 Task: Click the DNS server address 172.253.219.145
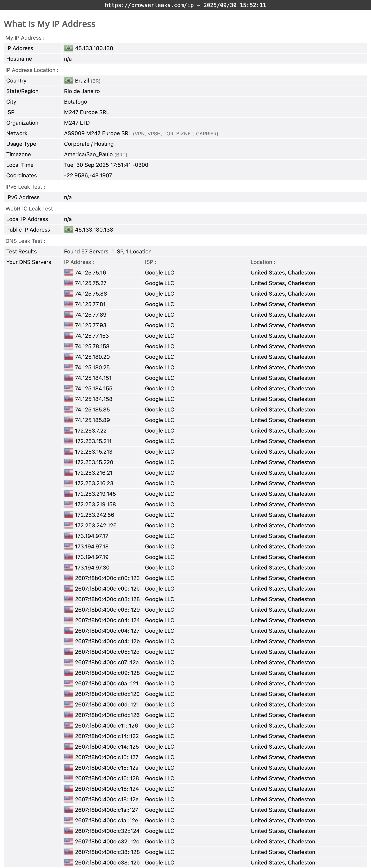[x=95, y=494]
